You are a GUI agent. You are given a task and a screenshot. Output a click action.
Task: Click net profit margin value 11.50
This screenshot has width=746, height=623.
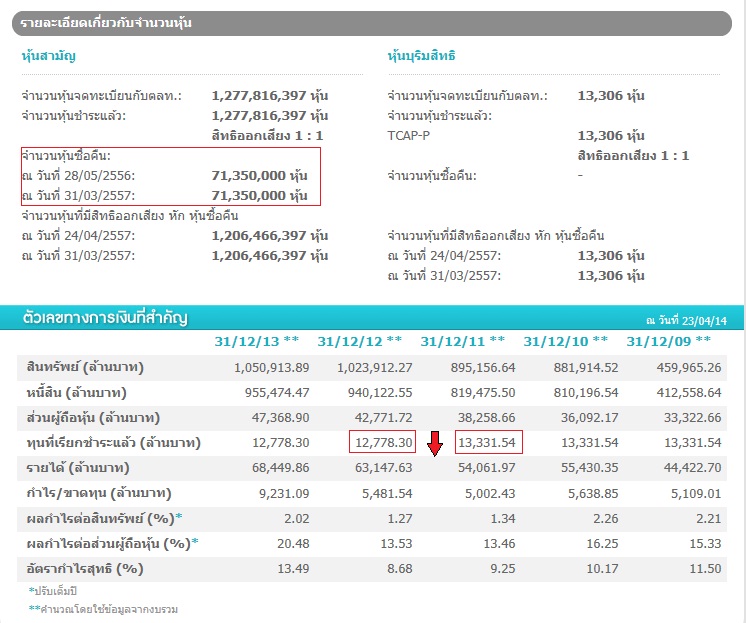point(706,569)
